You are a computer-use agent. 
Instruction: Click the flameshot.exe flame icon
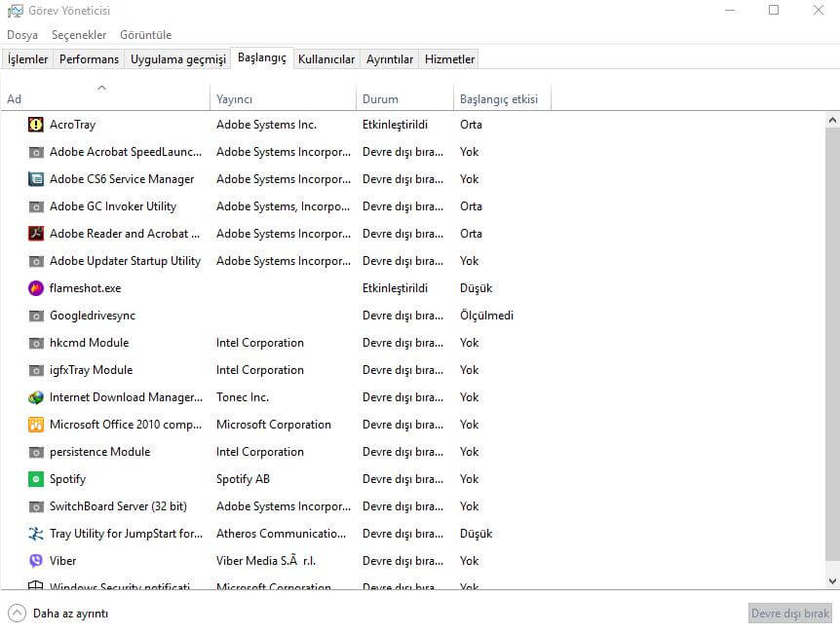click(x=35, y=288)
